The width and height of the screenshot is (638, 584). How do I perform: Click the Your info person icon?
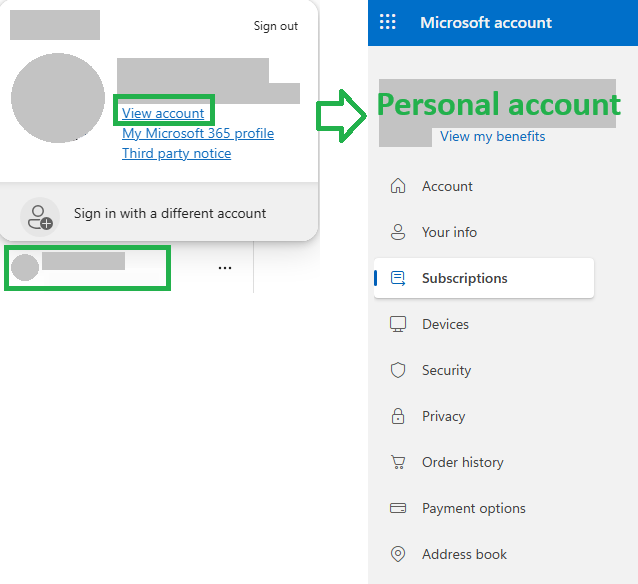coord(398,232)
